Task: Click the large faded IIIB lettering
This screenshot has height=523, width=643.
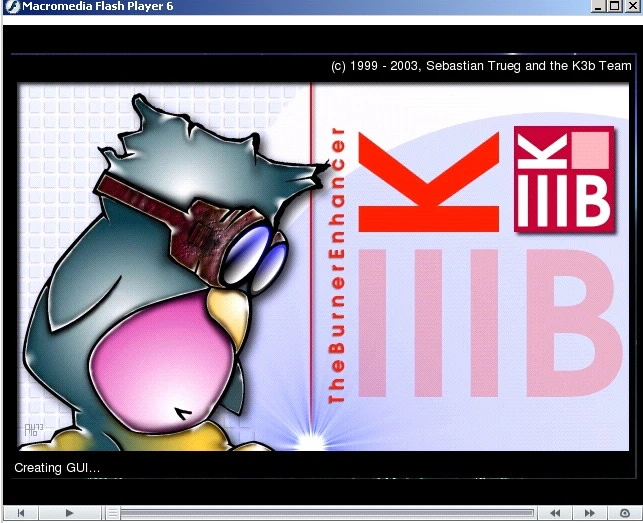Action: [490, 320]
